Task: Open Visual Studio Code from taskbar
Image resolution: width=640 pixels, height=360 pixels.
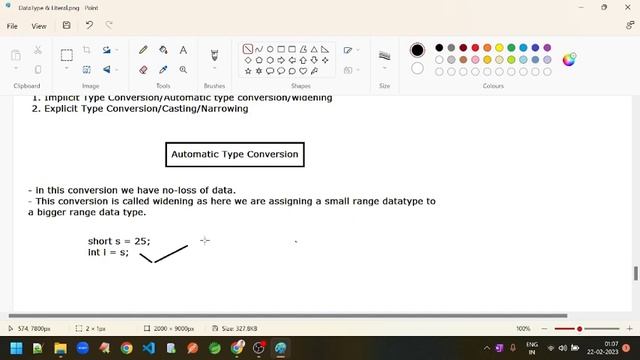Action: click(x=149, y=348)
